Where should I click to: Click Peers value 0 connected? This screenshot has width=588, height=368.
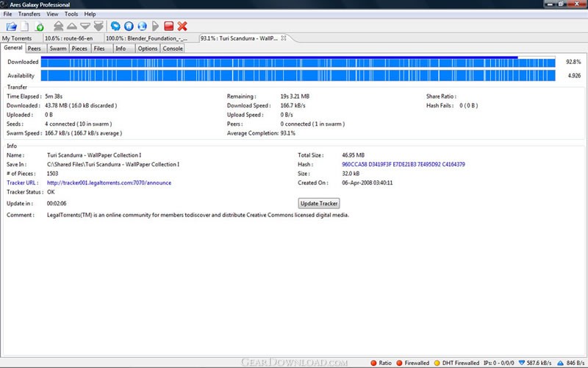312,124
